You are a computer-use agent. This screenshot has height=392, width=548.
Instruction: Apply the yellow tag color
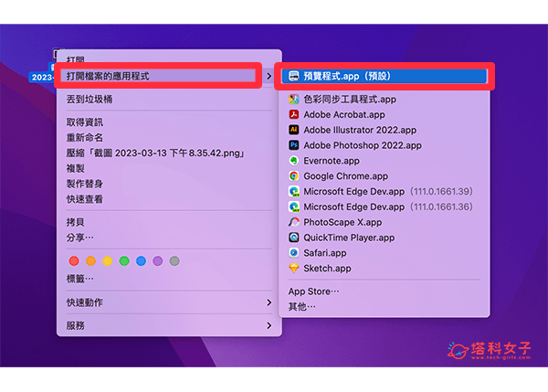tap(108, 260)
